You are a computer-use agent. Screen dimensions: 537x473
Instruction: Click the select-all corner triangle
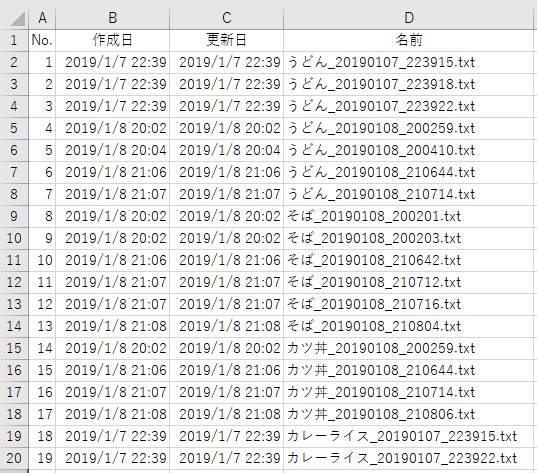17,18
